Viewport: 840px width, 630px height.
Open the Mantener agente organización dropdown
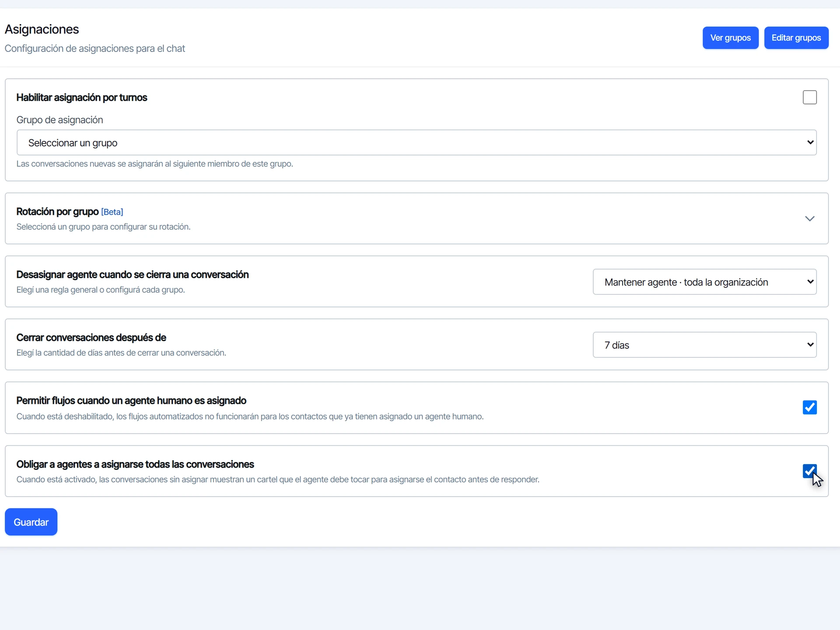pos(704,282)
